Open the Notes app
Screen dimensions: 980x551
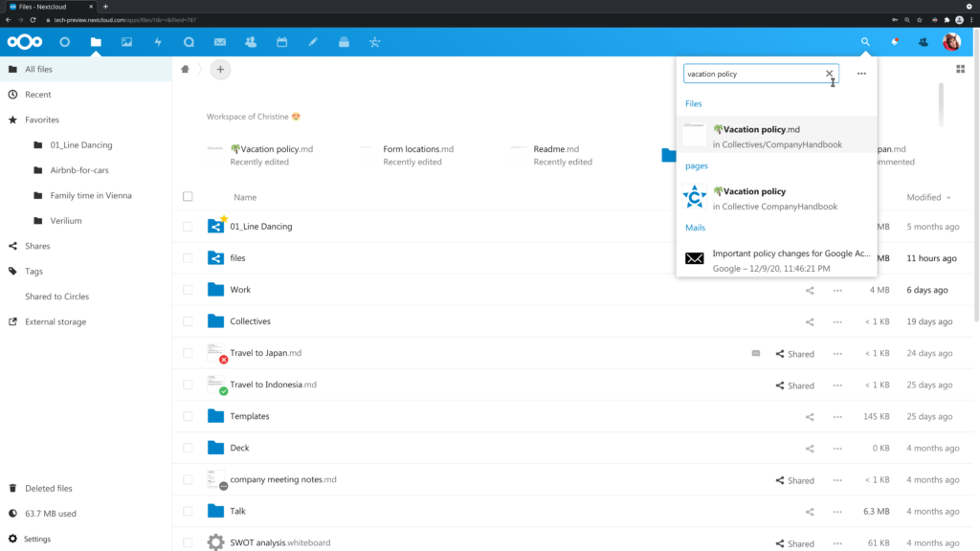coord(313,42)
